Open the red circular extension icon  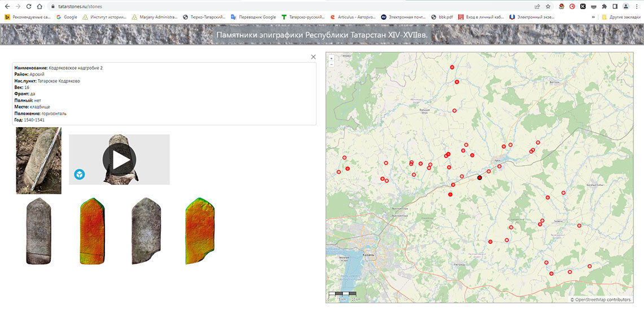coord(572,7)
